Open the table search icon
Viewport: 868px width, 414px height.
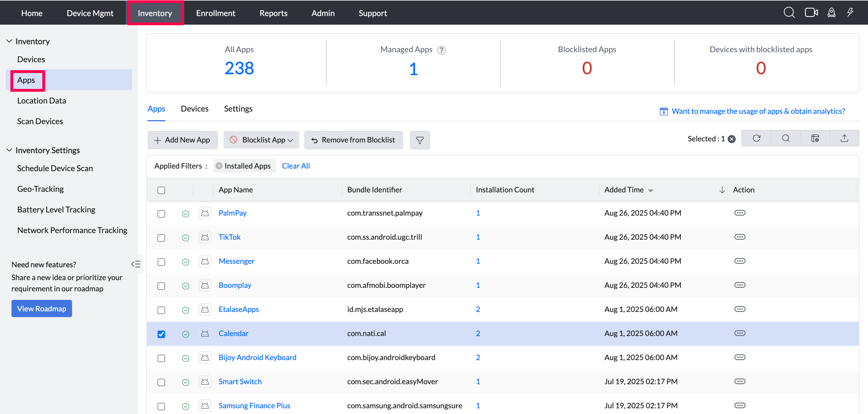click(x=785, y=138)
